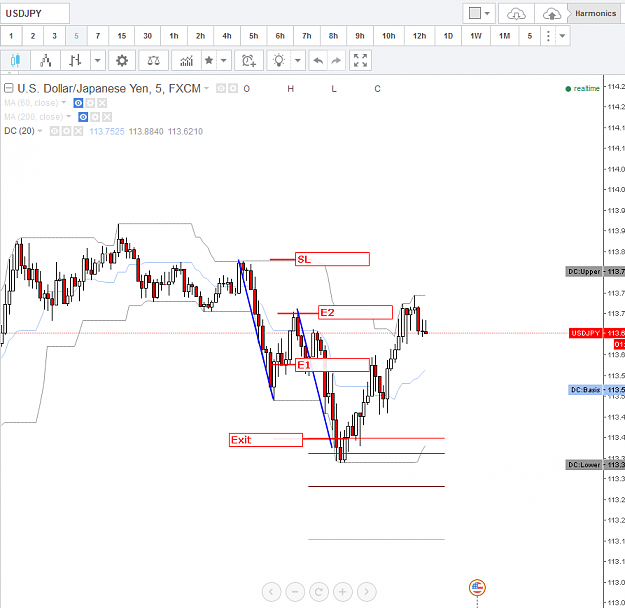
Task: Open chart properties gear in toolbar
Action: (122, 61)
